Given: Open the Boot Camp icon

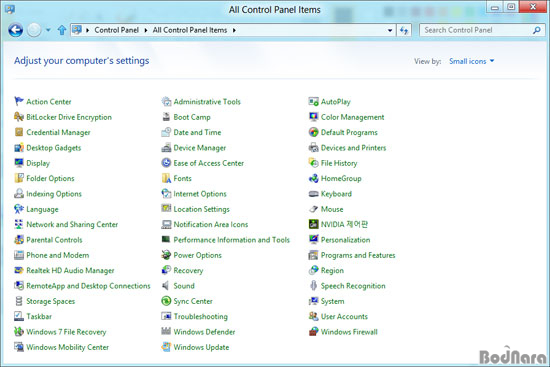Looking at the screenshot, I should [x=166, y=117].
